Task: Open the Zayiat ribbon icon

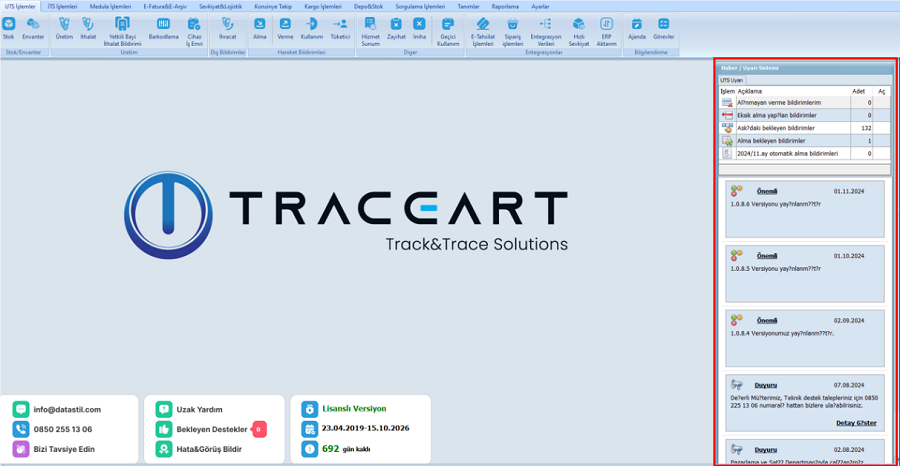Action: [397, 27]
